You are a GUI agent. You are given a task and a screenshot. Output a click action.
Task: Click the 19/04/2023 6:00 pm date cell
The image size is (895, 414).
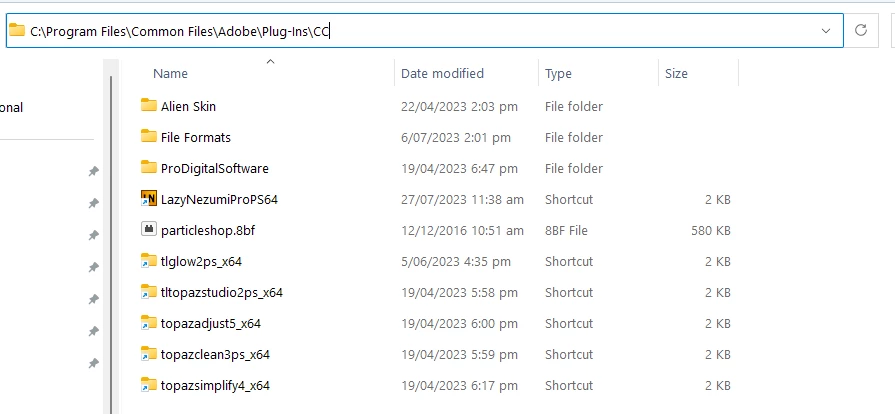459,323
